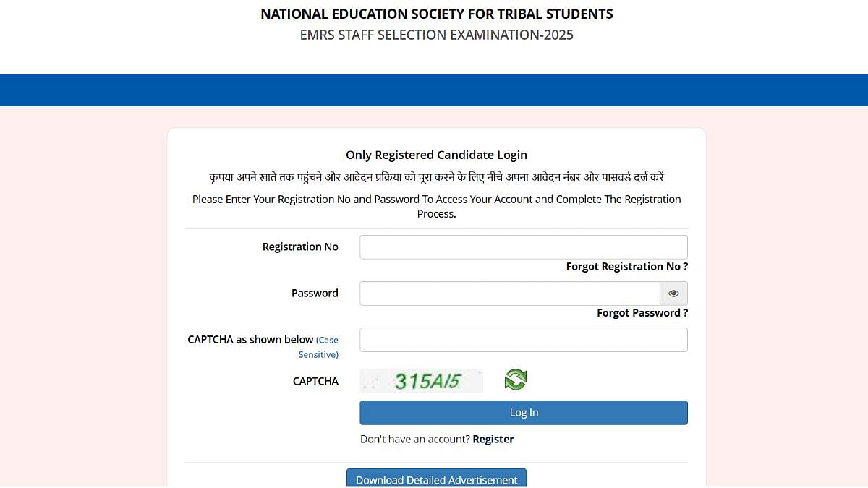Click the green refresh arrows icon
Screen dimensions: 868x488
515,379
